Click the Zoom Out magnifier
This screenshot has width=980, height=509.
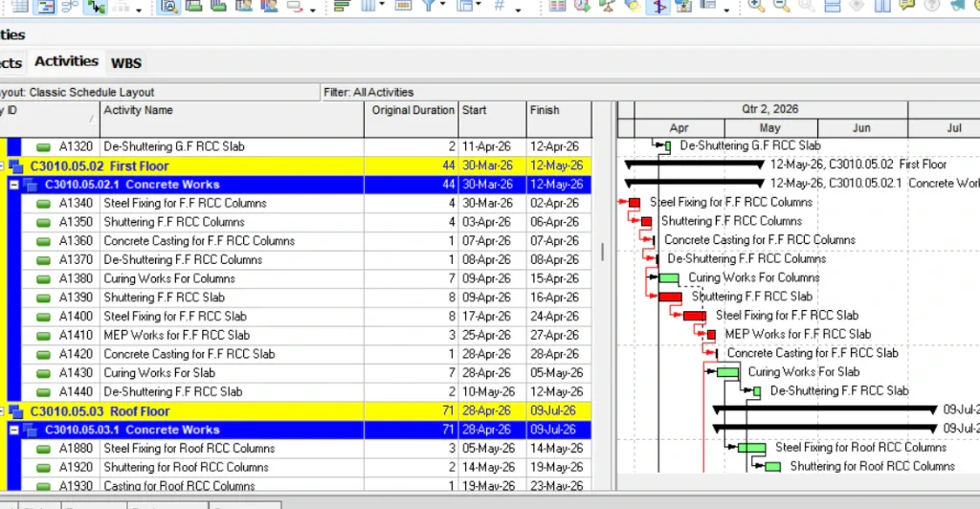[781, 7]
